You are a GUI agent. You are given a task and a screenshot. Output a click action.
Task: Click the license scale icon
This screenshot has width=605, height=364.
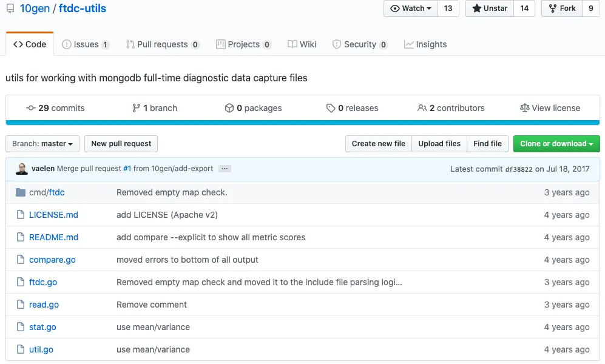coord(525,108)
